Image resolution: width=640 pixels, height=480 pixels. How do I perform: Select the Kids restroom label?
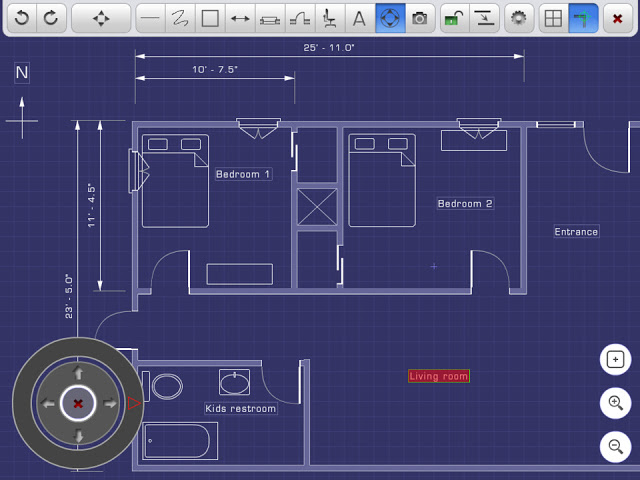[241, 409]
